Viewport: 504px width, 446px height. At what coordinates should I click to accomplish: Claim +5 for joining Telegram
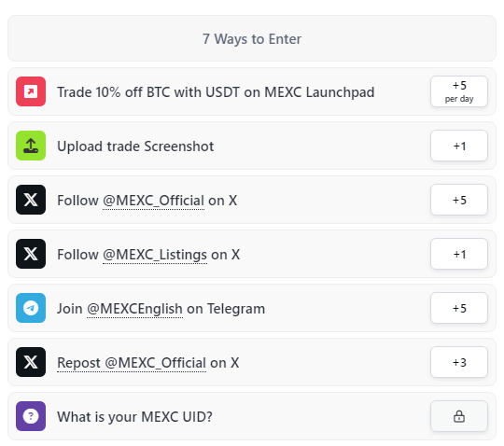click(x=459, y=308)
